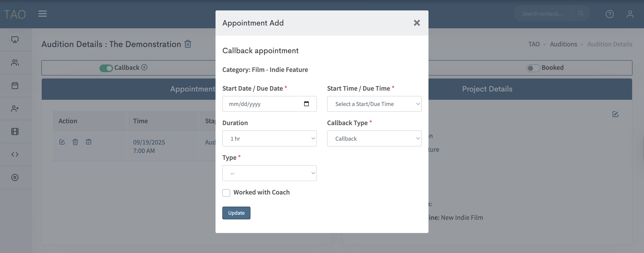This screenshot has height=253, width=644.
Task: Enable the Booked toggle switch
Action: pos(533,68)
